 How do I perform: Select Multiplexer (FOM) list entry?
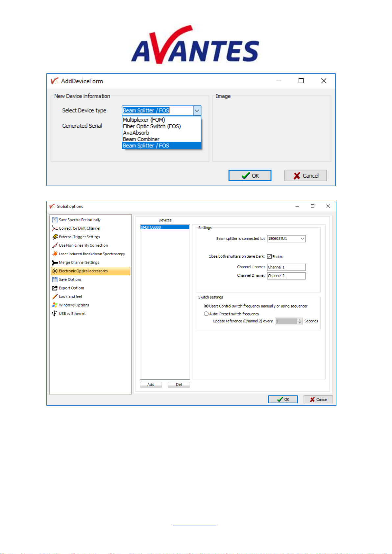click(144, 120)
